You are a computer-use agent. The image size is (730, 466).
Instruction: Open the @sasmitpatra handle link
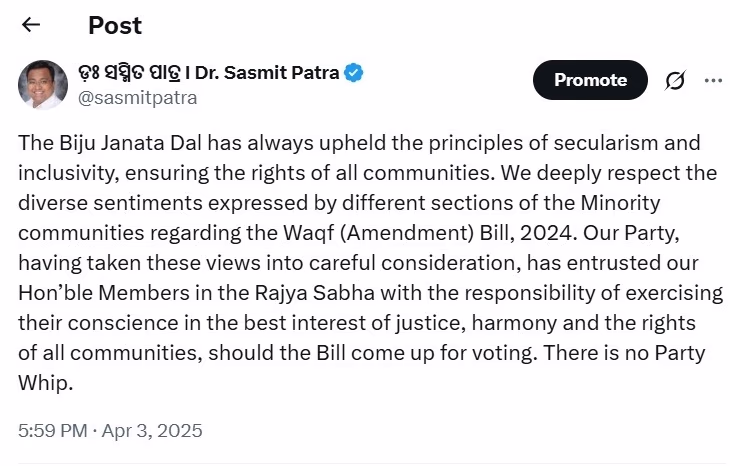pos(138,97)
